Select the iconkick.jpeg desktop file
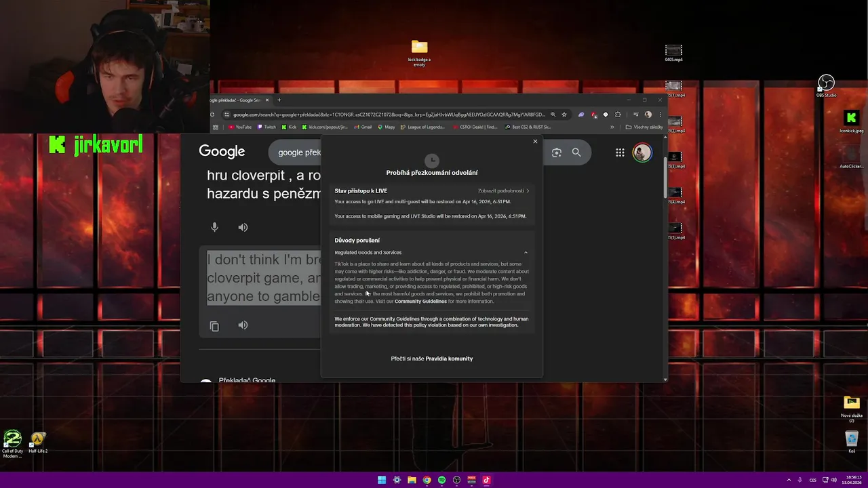The height and width of the screenshot is (488, 868). pos(851,122)
